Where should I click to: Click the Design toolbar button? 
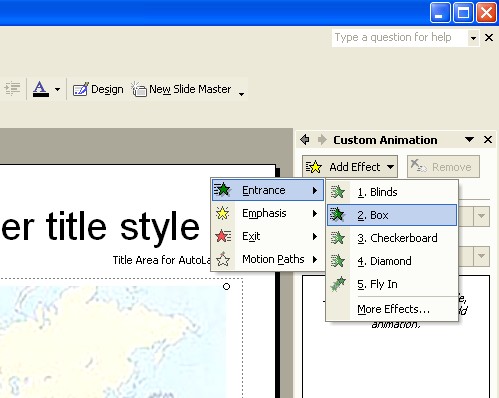click(x=98, y=89)
